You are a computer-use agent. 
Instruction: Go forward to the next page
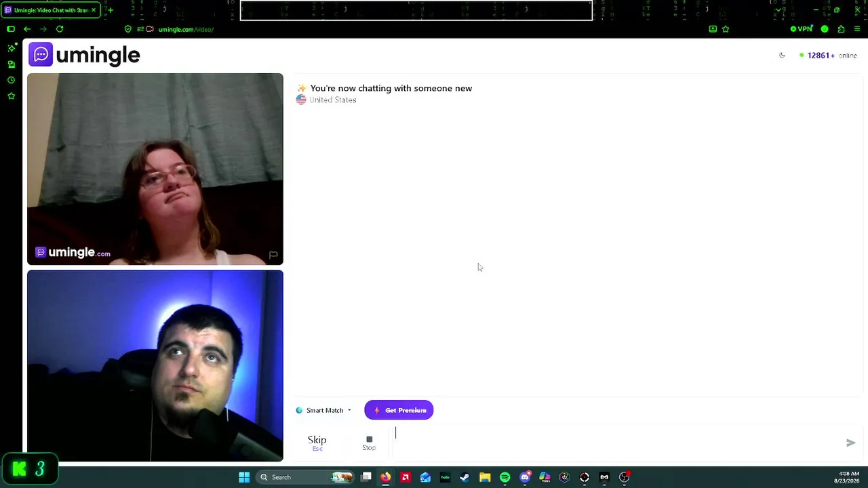[43, 29]
